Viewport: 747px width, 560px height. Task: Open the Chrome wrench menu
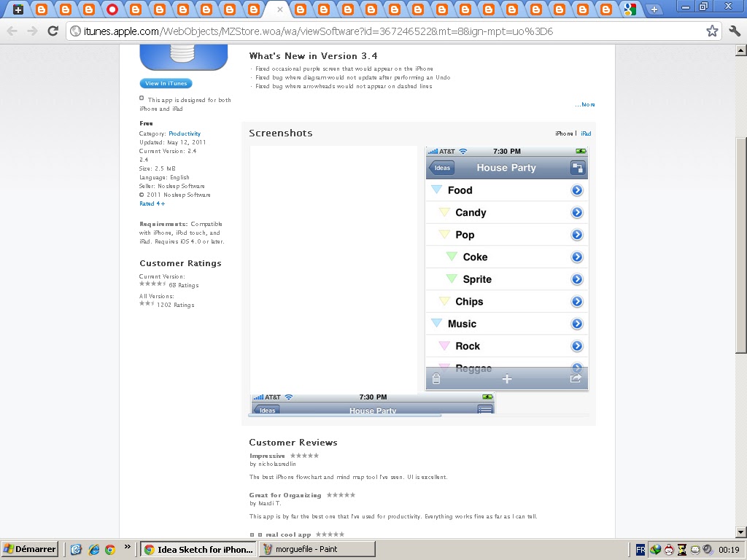pos(735,31)
